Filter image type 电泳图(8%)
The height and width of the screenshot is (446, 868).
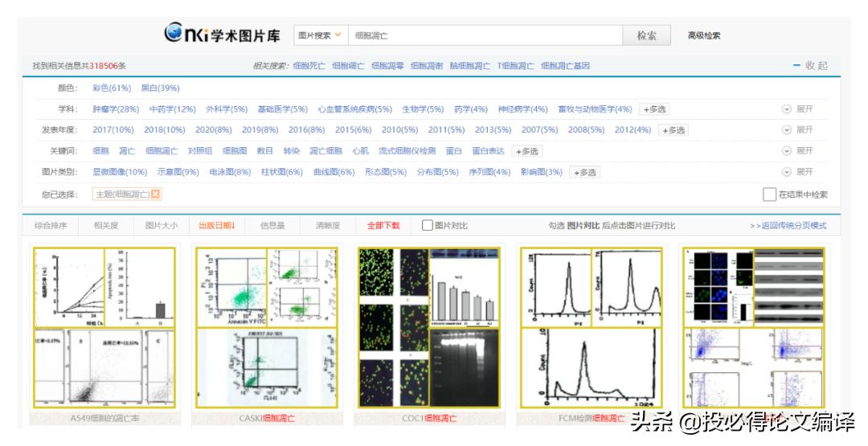pyautogui.click(x=230, y=172)
